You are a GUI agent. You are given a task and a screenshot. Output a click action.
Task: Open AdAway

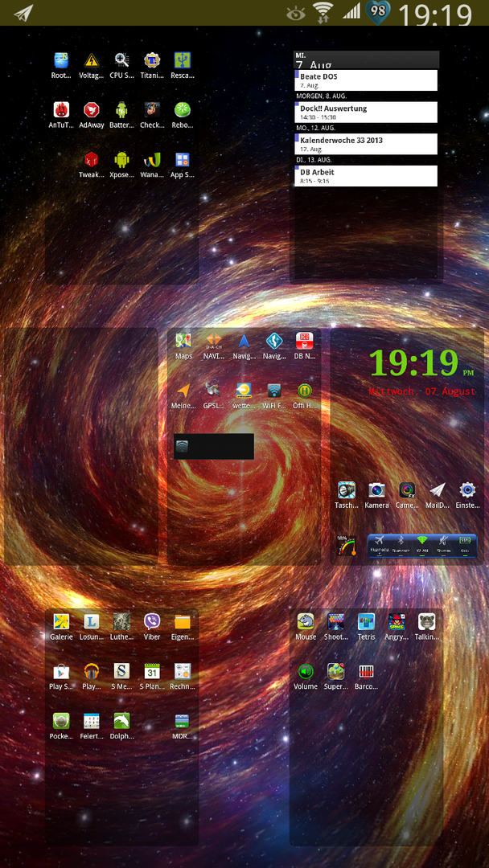pyautogui.click(x=92, y=109)
